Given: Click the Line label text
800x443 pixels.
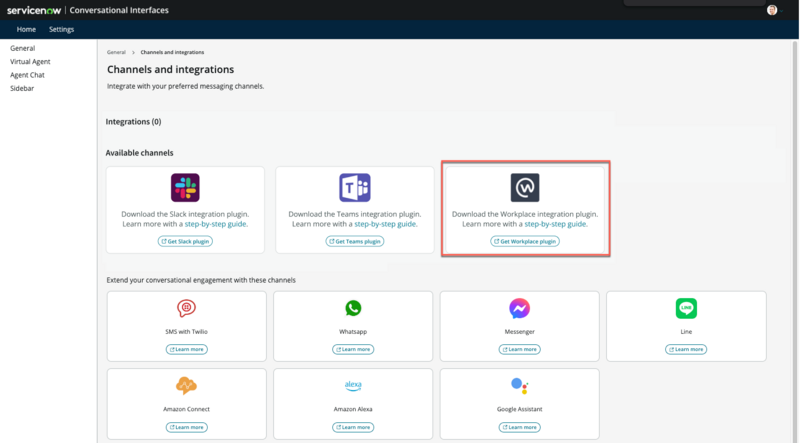Looking at the screenshot, I should pos(686,332).
